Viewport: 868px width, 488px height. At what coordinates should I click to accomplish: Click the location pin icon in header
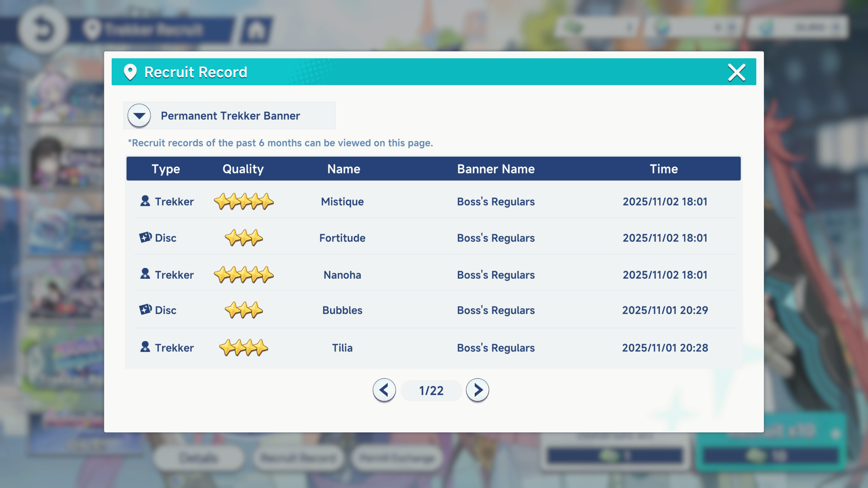(130, 72)
